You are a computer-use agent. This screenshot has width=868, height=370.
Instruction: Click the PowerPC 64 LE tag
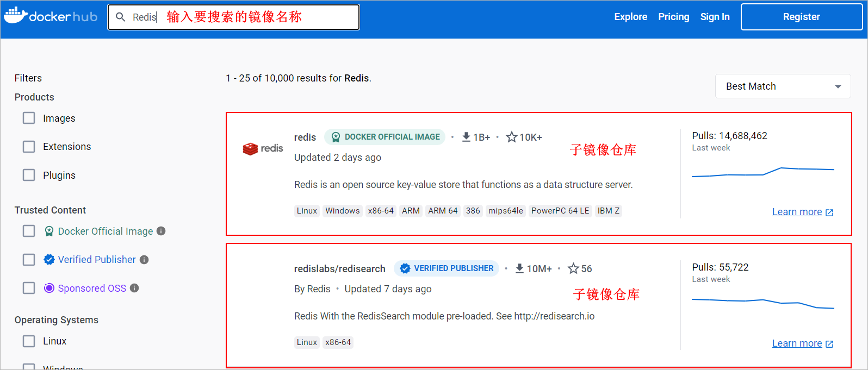coord(560,211)
